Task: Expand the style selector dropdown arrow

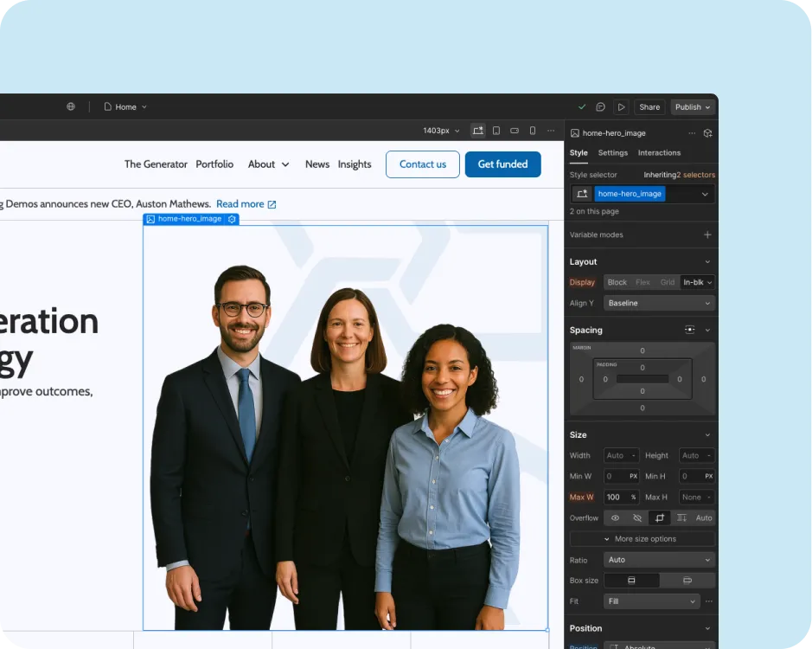Action: point(705,194)
